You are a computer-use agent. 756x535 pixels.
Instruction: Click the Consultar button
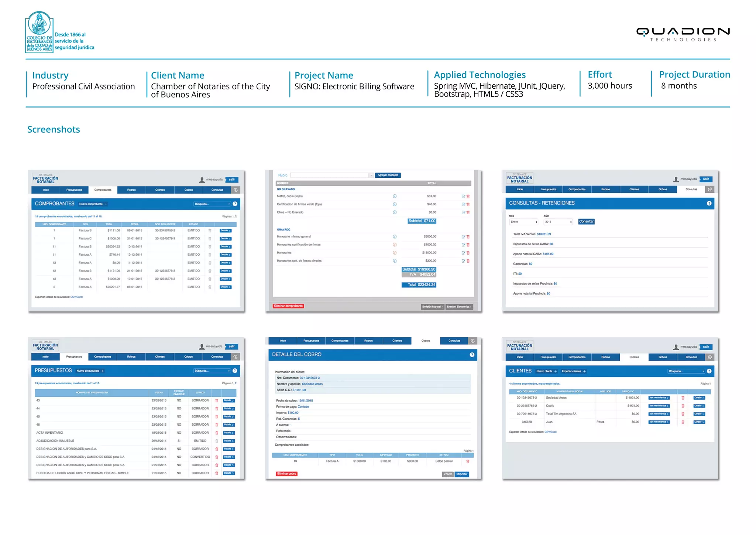586,222
